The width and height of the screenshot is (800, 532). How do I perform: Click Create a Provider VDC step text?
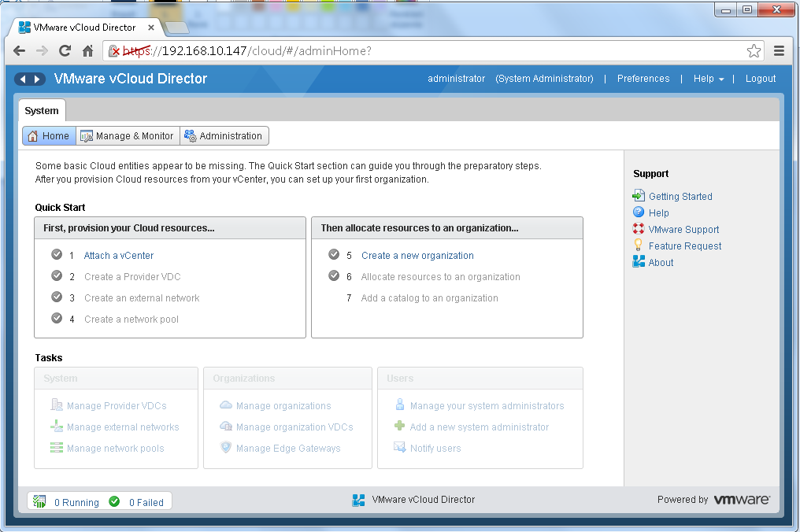132,277
